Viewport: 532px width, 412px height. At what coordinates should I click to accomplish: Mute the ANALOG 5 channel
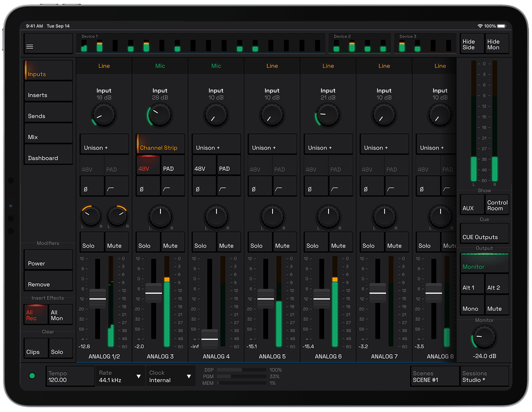285,242
